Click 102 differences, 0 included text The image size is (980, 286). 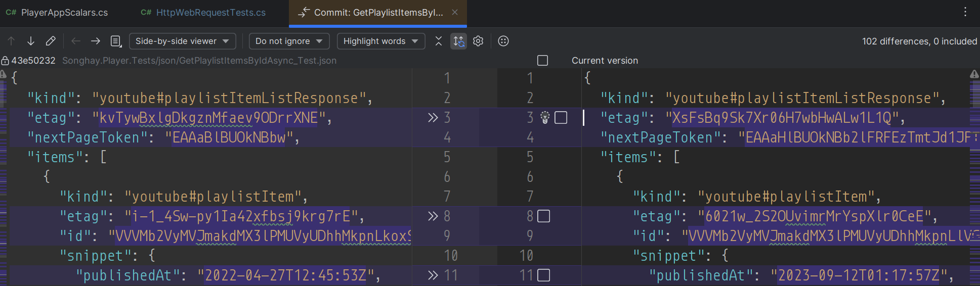point(919,41)
